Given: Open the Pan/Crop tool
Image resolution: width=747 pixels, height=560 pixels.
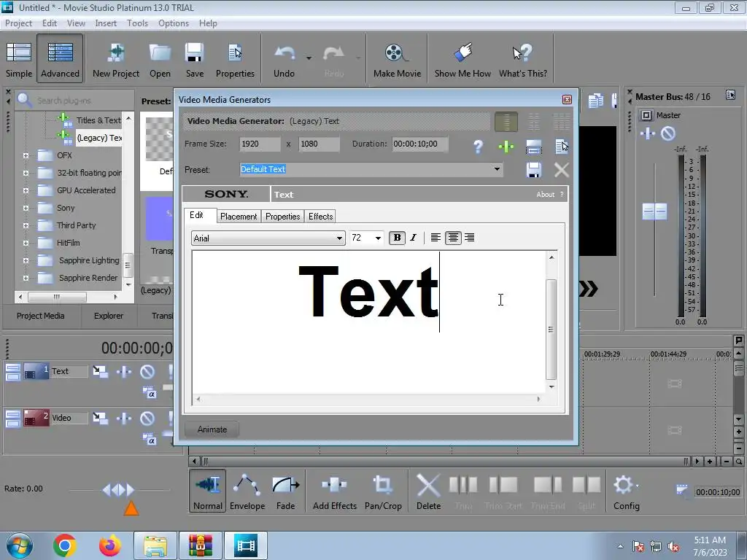Looking at the screenshot, I should pyautogui.click(x=383, y=491).
